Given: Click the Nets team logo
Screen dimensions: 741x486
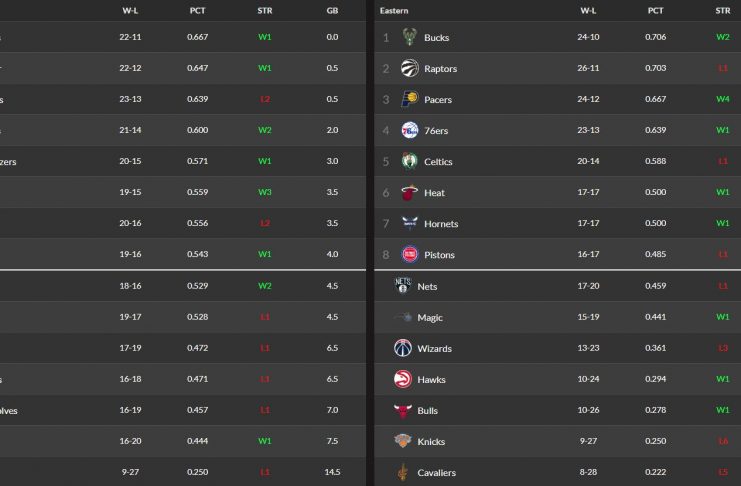Looking at the screenshot, I should click(x=403, y=286).
